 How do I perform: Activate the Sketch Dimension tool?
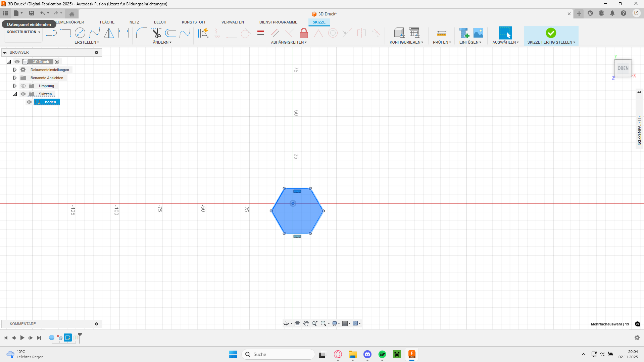pyautogui.click(x=123, y=33)
